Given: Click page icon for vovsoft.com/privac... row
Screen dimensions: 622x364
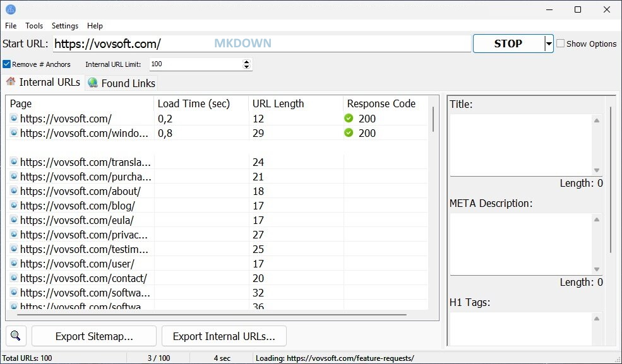Looking at the screenshot, I should [x=14, y=235].
